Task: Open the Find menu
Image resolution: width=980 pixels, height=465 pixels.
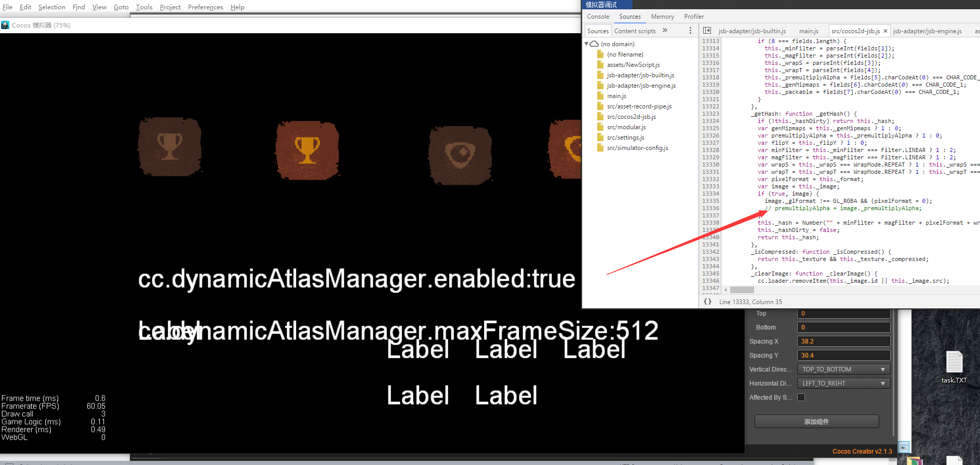Action: pos(79,7)
